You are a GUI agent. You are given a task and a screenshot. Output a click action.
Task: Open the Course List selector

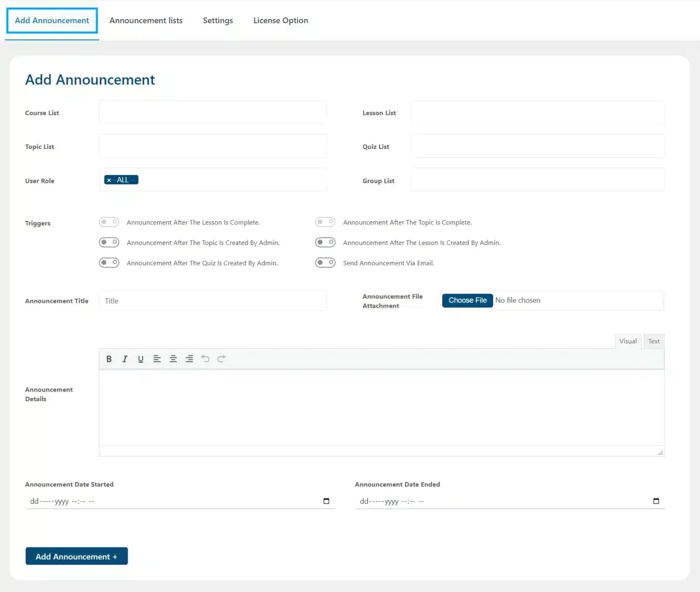(x=212, y=112)
